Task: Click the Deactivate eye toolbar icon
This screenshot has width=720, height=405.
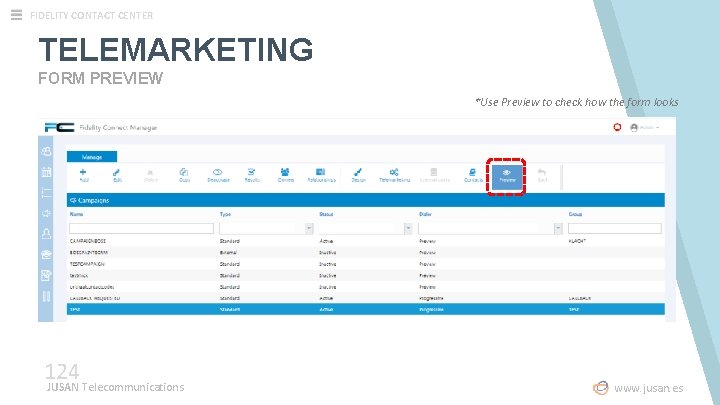Action: [218, 175]
